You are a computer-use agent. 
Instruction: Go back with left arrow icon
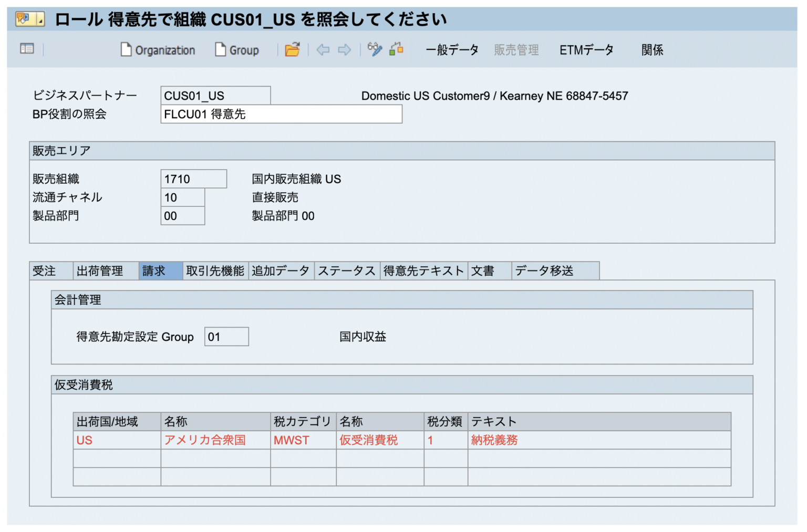click(323, 50)
